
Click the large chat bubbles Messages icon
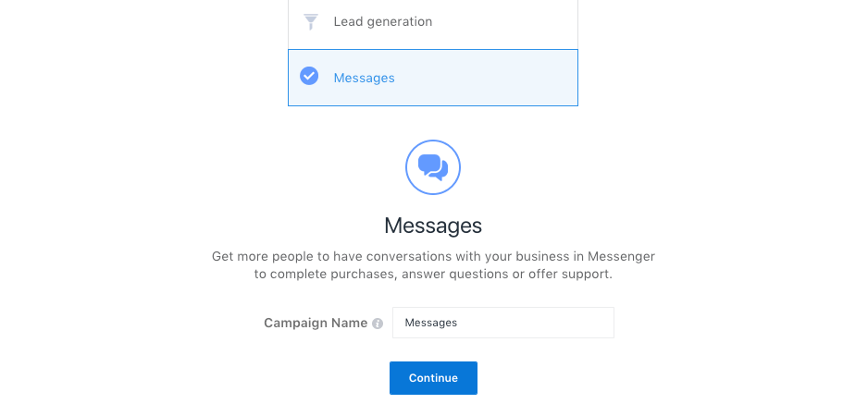(x=433, y=167)
